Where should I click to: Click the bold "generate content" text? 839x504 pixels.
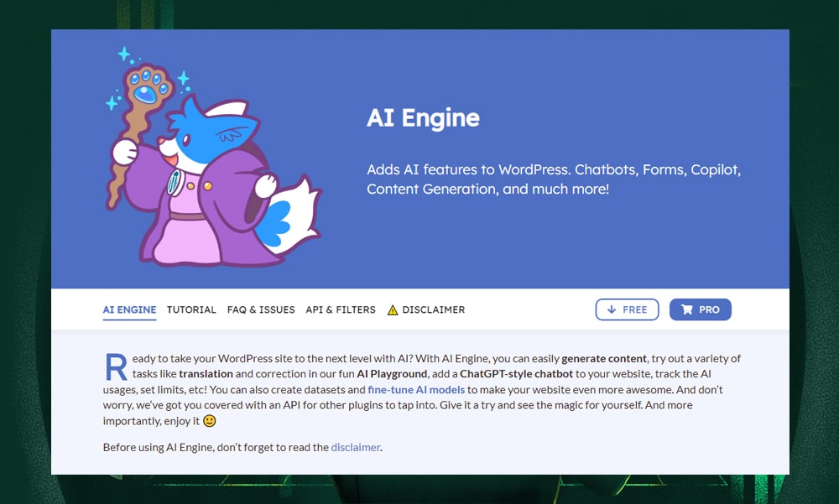click(604, 358)
